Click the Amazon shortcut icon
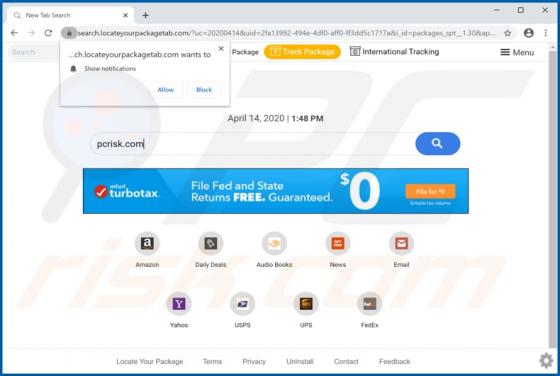The width and height of the screenshot is (560, 376). point(147,243)
